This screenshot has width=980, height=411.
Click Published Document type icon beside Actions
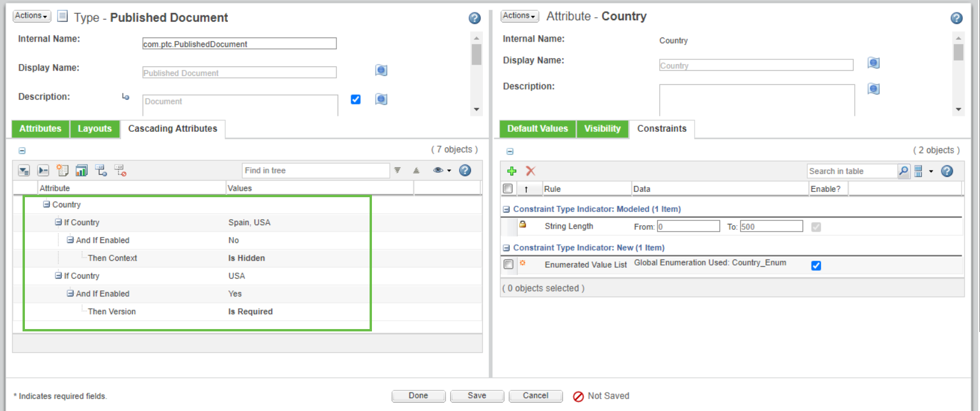tap(62, 16)
